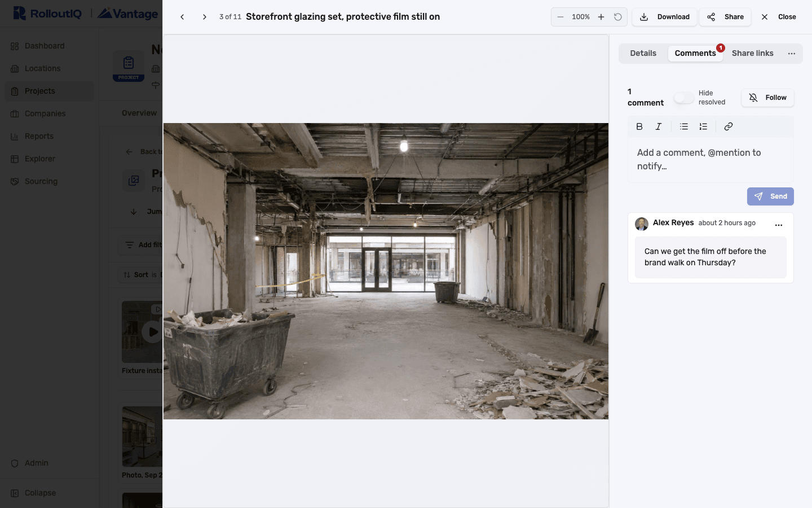
Task: Send the comment
Action: [x=770, y=196]
